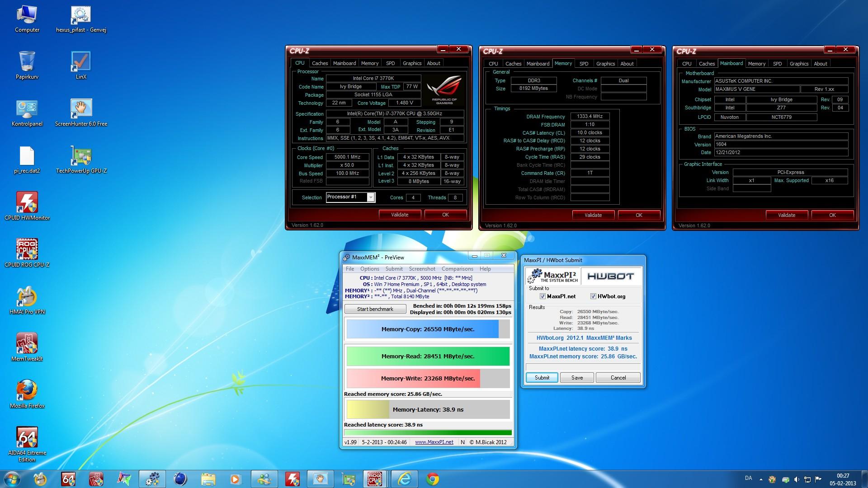
Task: Open Internet Explorer from taskbar
Action: (404, 479)
